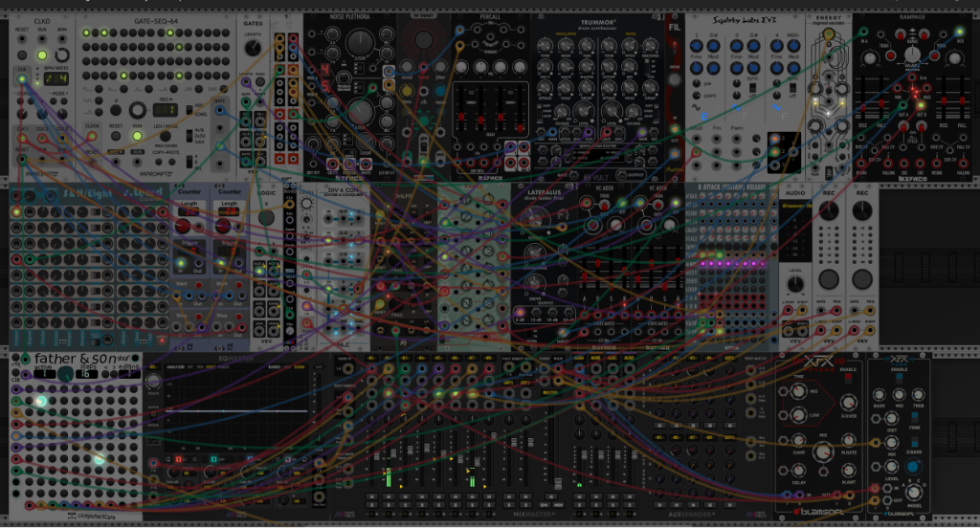Click the BALANCE knob on RAMPAGE
This screenshot has width=980, height=528.
pos(912,55)
